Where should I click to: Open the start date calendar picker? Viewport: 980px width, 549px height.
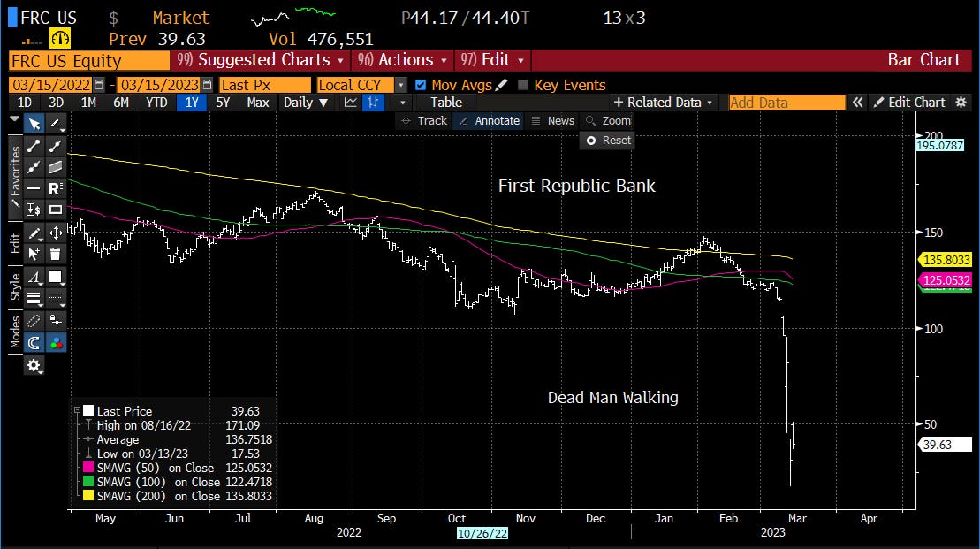(x=99, y=84)
